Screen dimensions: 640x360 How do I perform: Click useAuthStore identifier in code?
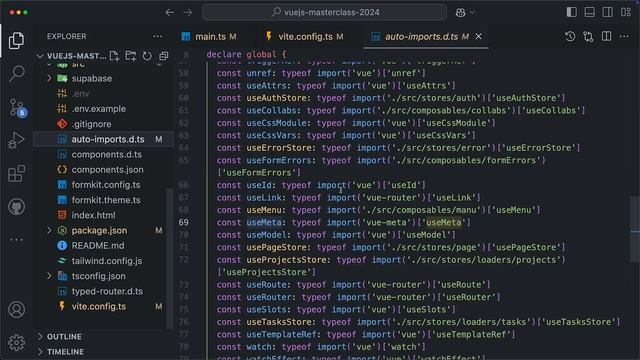pos(276,98)
